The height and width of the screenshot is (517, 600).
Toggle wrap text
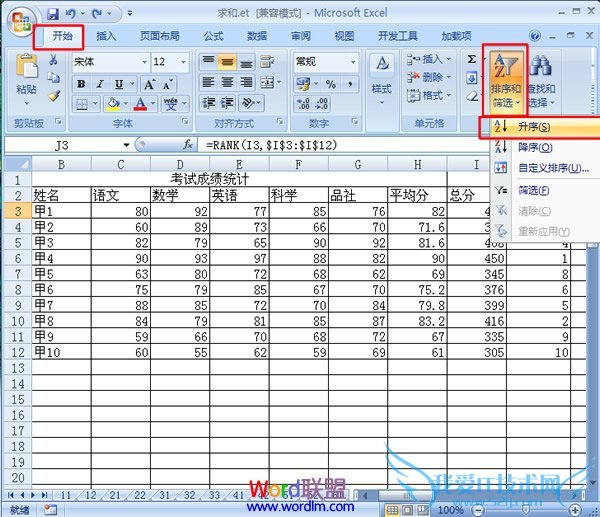click(267, 61)
